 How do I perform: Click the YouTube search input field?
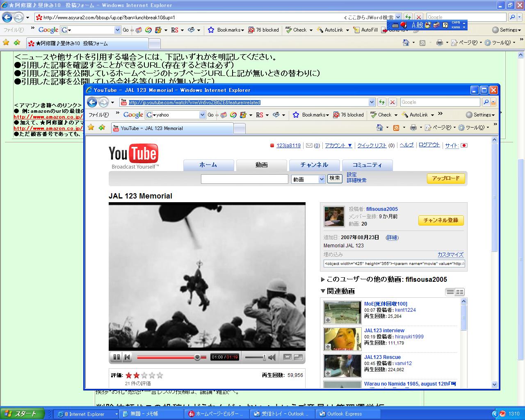[x=244, y=179]
